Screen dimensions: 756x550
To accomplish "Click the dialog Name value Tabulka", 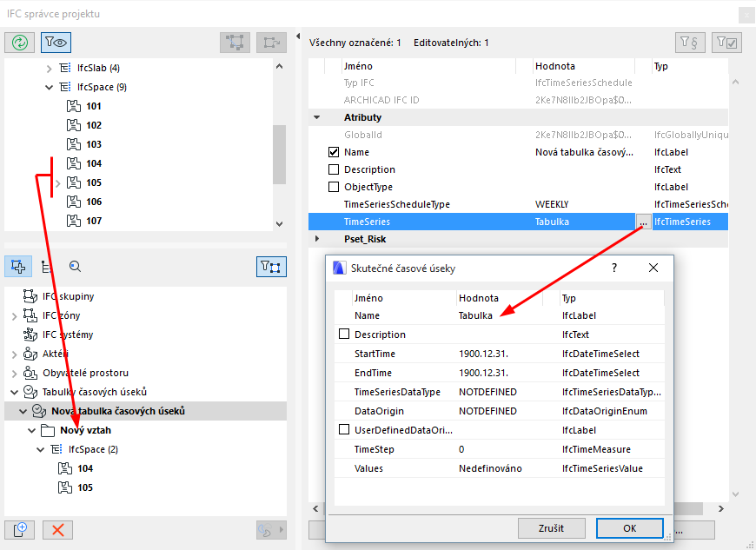I will pos(475,315).
